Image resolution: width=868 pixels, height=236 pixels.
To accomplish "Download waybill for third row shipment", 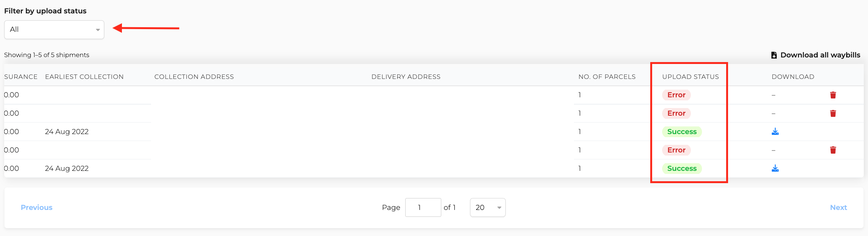I will [775, 132].
